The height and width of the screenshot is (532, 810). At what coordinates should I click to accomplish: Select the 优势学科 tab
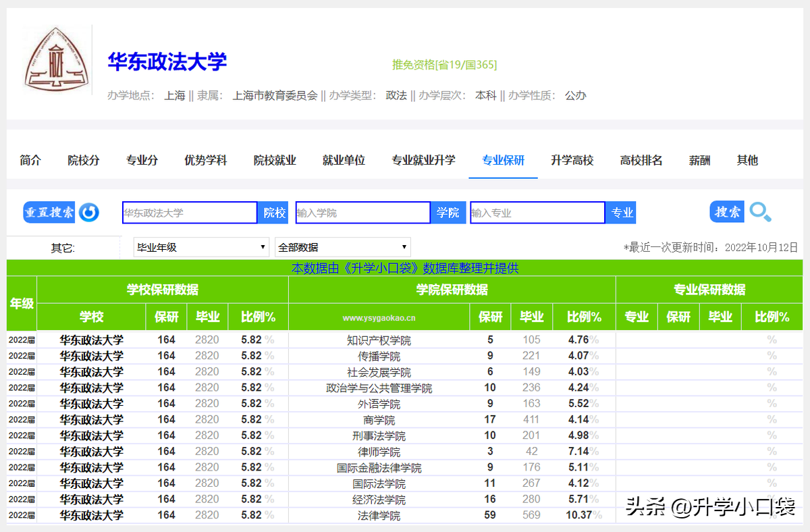coord(206,160)
